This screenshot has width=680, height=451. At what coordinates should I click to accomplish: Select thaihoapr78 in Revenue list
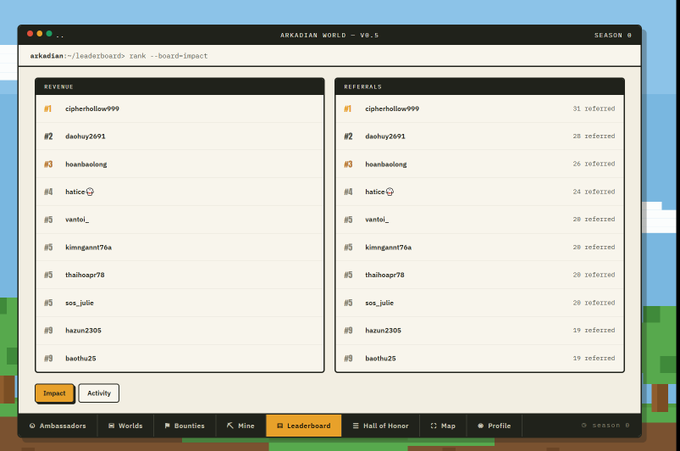pos(180,275)
